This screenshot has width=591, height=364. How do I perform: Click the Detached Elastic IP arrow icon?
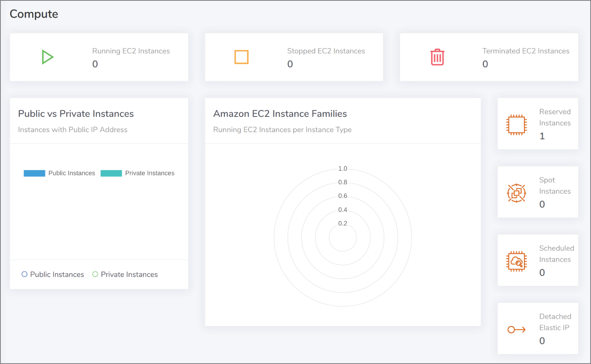click(516, 329)
